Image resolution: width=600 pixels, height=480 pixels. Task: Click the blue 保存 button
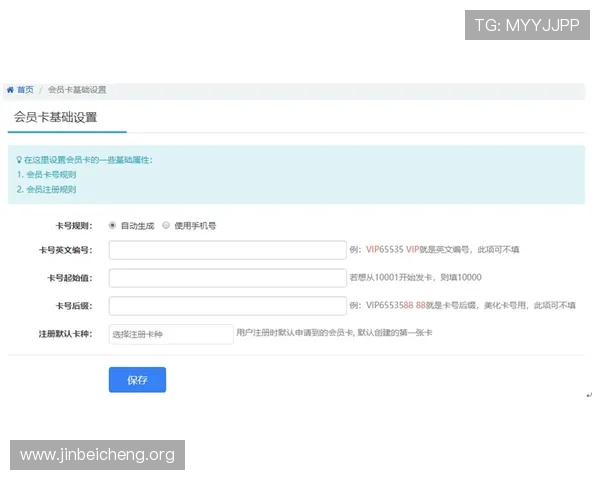pos(137,380)
